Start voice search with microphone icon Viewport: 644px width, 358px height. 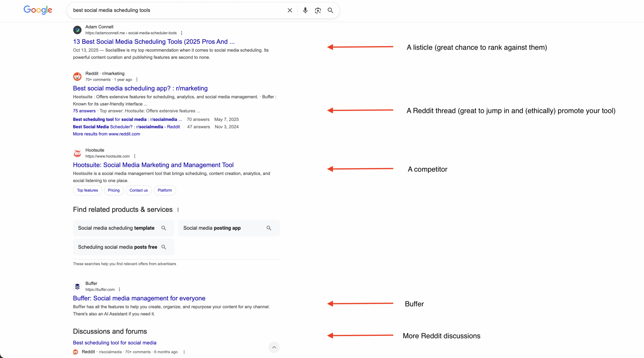click(x=305, y=10)
